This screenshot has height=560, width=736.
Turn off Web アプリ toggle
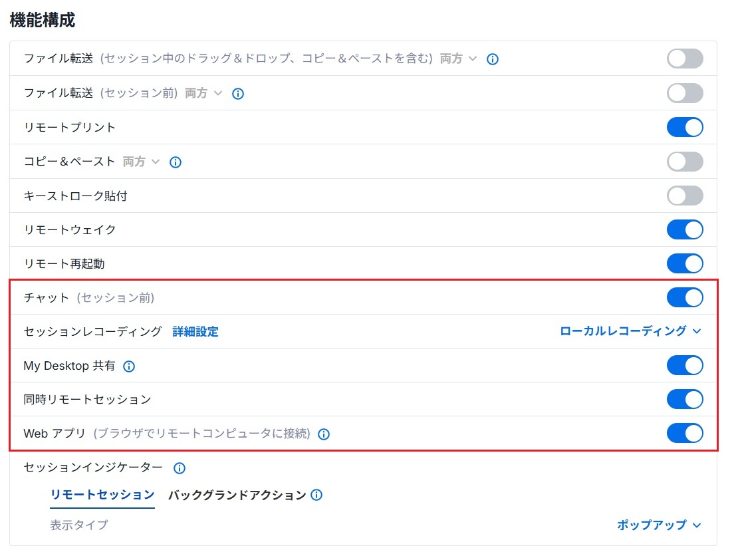[x=685, y=433]
